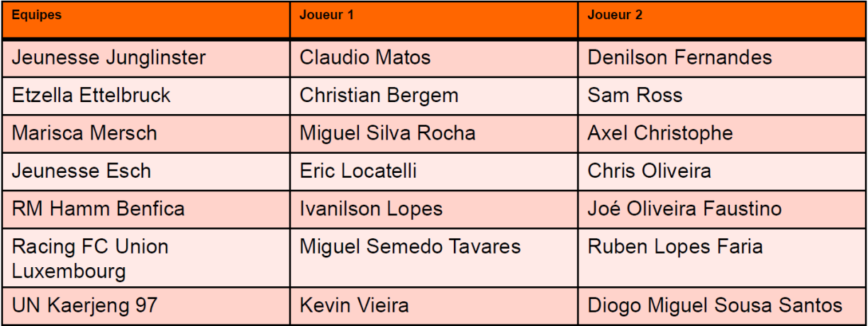Select the UN Kaerjeng 97 cell
Viewport: 868px width, 326px height.
coord(84,306)
